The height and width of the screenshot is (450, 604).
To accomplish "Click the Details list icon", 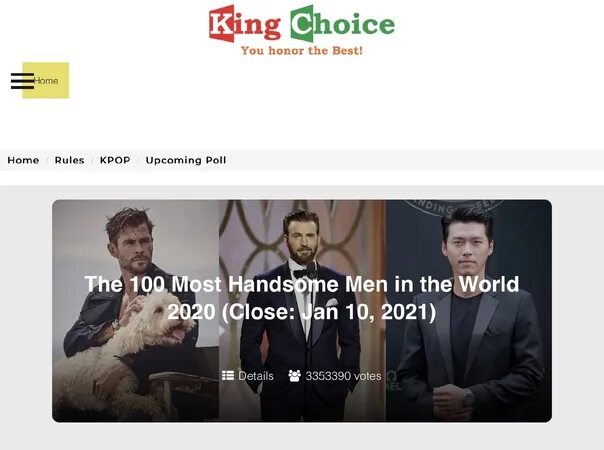I will (228, 375).
